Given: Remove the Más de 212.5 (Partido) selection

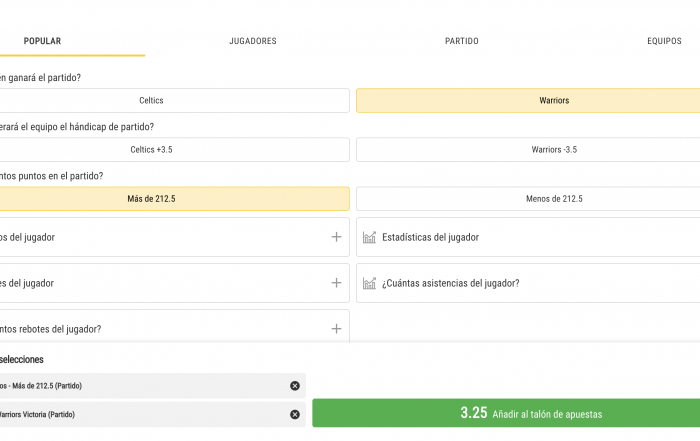Looking at the screenshot, I should [x=295, y=386].
